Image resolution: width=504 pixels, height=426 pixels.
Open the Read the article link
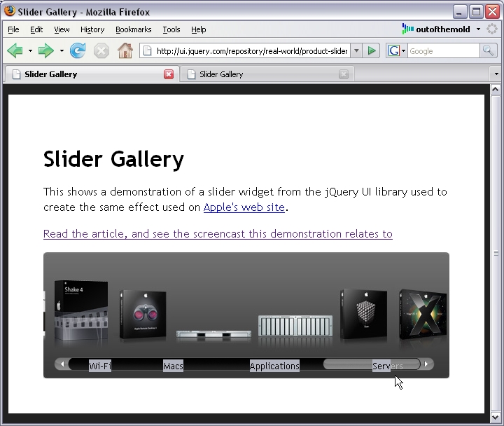point(218,234)
